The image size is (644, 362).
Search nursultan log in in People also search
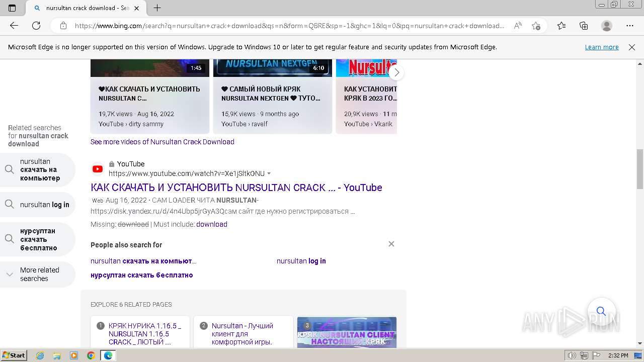pyautogui.click(x=301, y=261)
